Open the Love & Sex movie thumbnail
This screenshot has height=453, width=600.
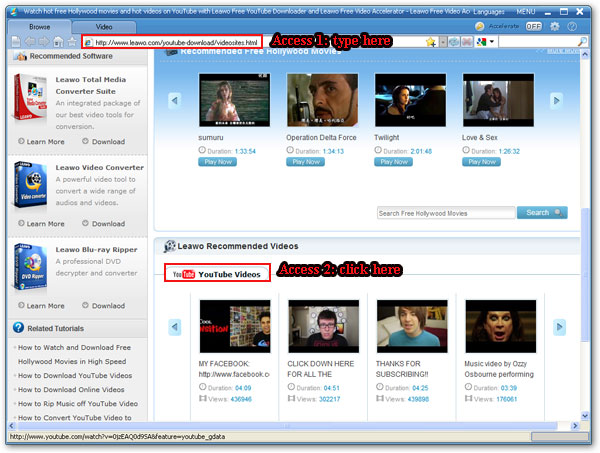(499, 100)
